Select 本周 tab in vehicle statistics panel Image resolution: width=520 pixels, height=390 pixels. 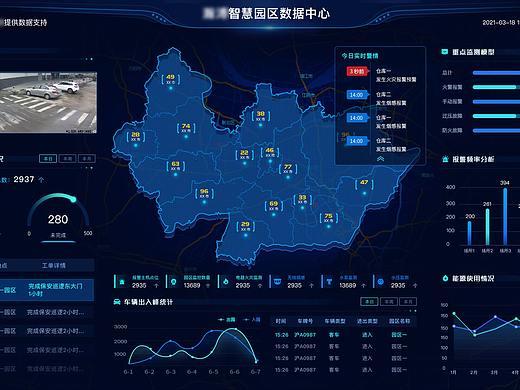coord(389,301)
